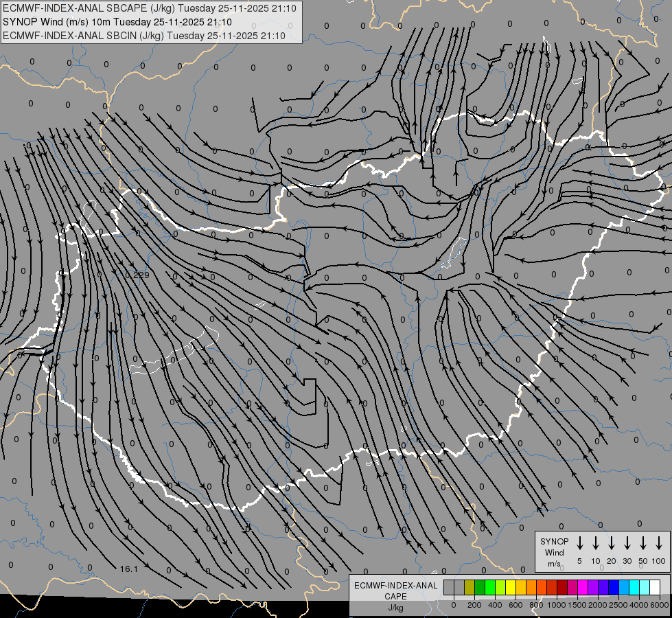672x618 pixels.
Task: Click the 20 m/s wind arrow in legend
Action: [612, 543]
